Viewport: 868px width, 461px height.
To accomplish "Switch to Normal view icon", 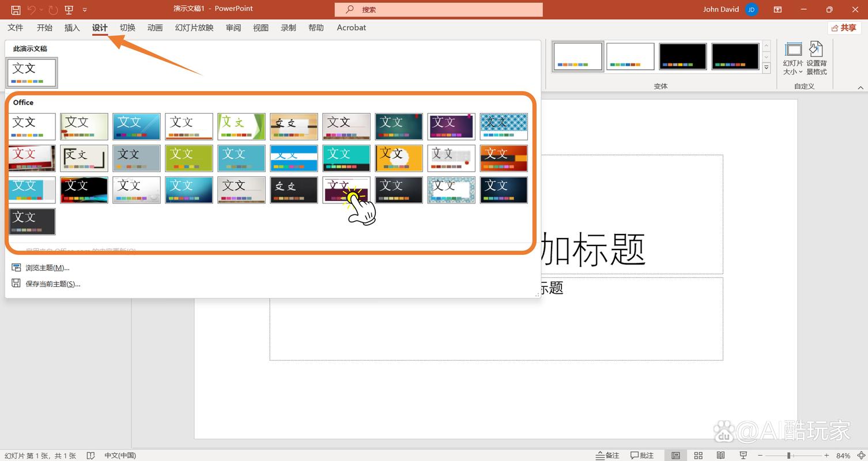I will (675, 455).
